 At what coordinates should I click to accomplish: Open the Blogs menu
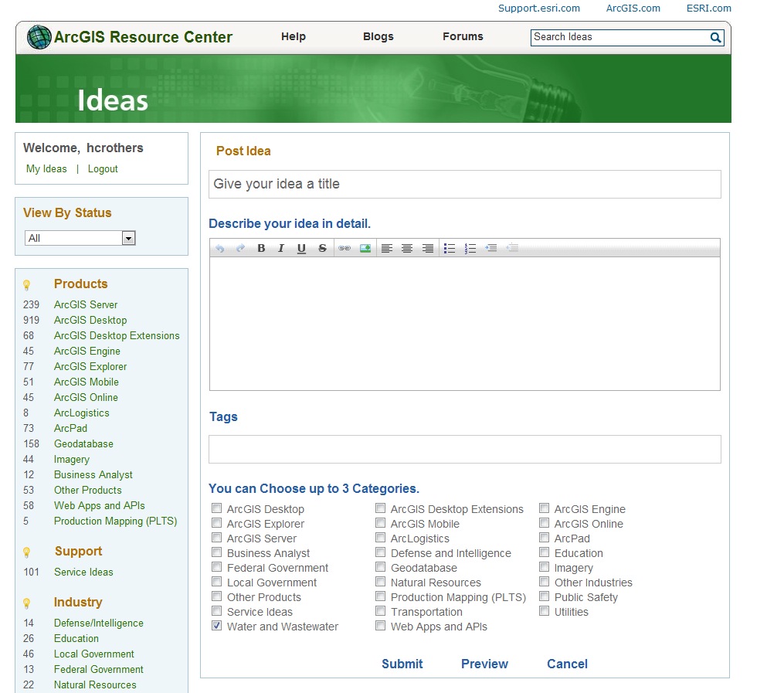pos(378,36)
